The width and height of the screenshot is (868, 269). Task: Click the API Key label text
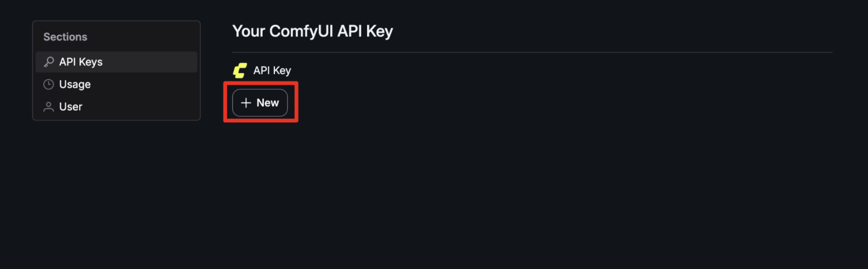point(271,70)
